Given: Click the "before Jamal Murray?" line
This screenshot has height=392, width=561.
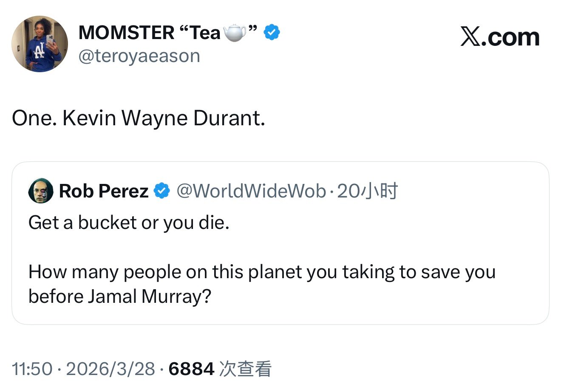Looking at the screenshot, I should click(119, 296).
